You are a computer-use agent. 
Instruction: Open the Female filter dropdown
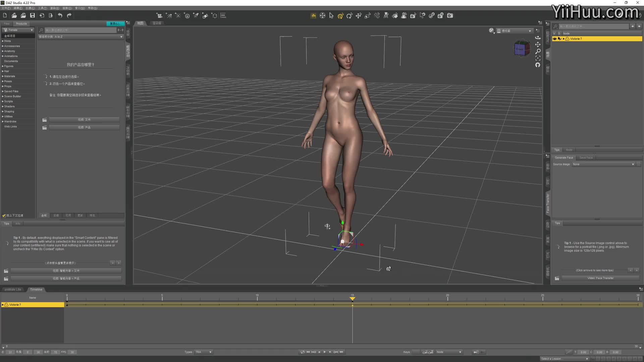pyautogui.click(x=19, y=30)
